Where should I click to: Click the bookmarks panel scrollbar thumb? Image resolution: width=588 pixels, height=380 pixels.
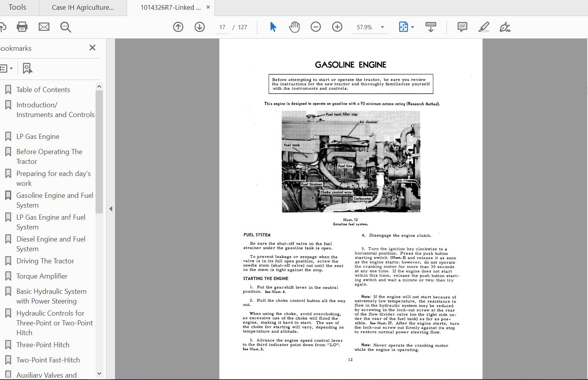tap(99, 152)
